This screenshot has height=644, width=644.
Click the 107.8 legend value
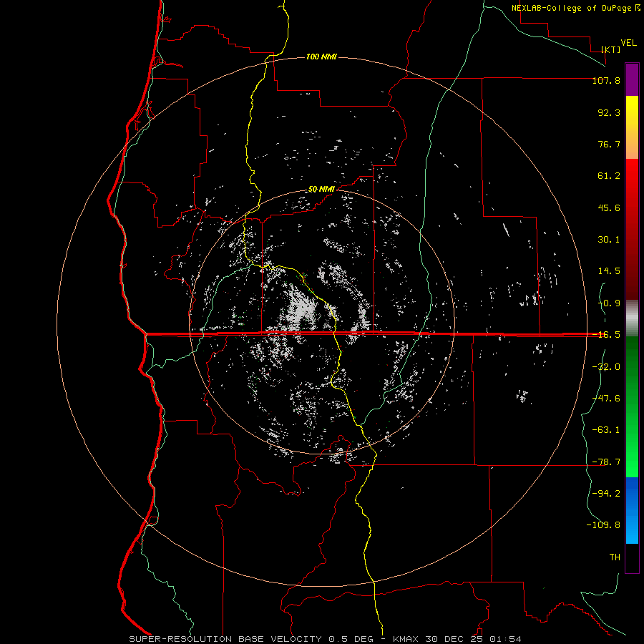click(x=606, y=81)
